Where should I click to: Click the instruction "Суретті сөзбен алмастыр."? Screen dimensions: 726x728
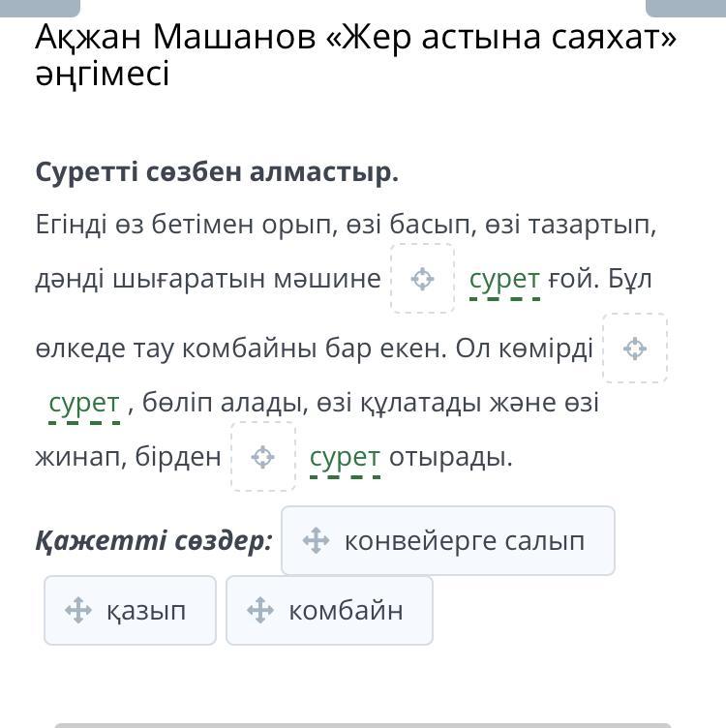(217, 172)
